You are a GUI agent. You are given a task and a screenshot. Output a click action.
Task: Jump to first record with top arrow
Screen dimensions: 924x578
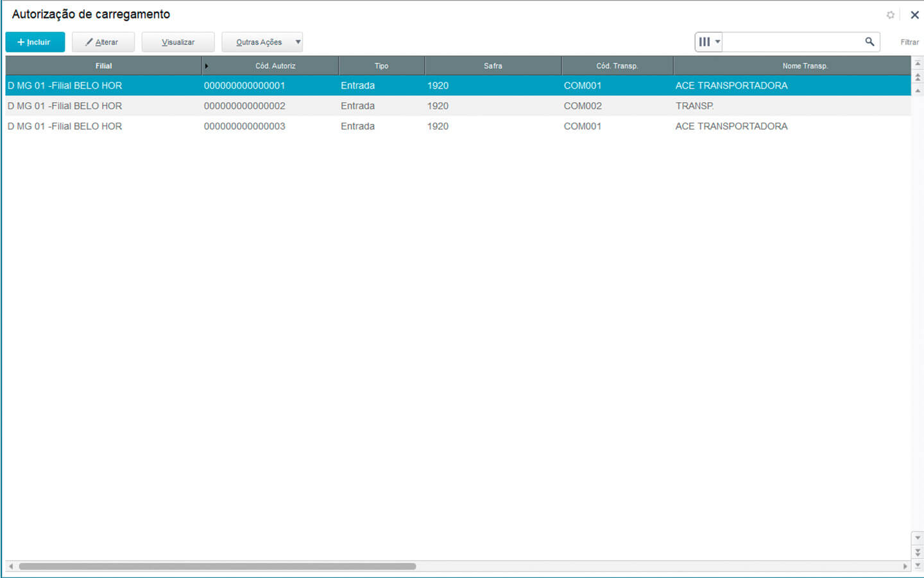click(x=918, y=64)
